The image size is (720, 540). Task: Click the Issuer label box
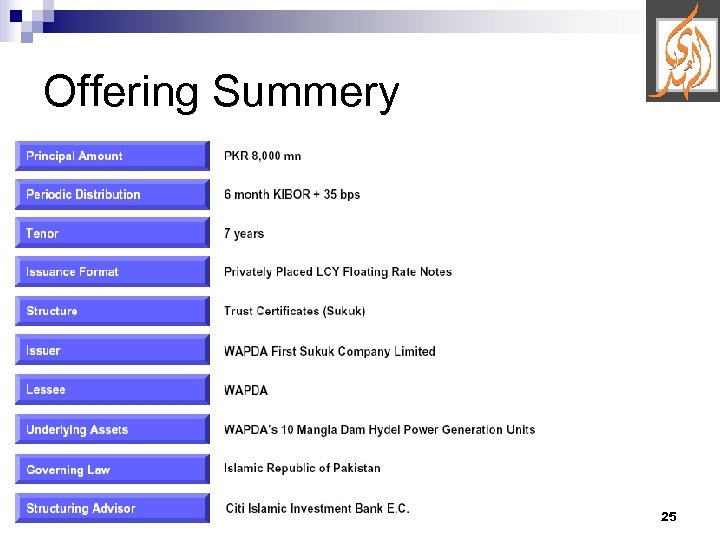pyautogui.click(x=112, y=351)
